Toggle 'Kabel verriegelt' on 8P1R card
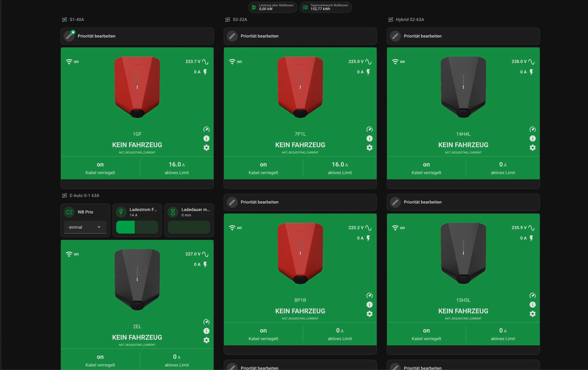The width and height of the screenshot is (588, 370). 263,334
